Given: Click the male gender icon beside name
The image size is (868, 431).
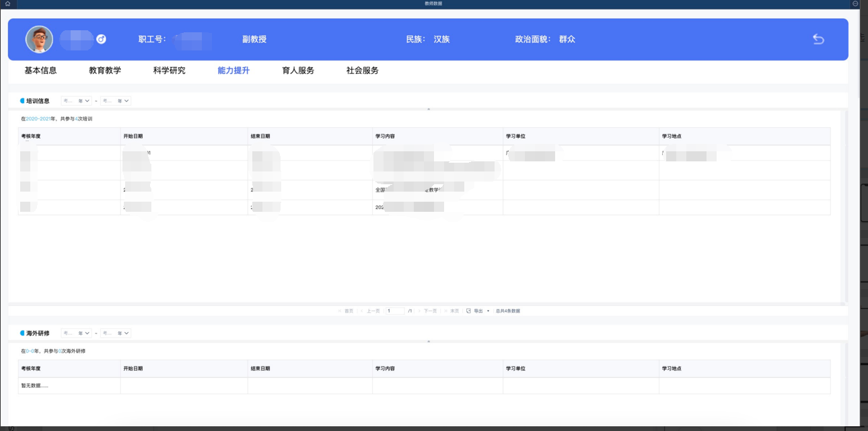Looking at the screenshot, I should click(102, 39).
